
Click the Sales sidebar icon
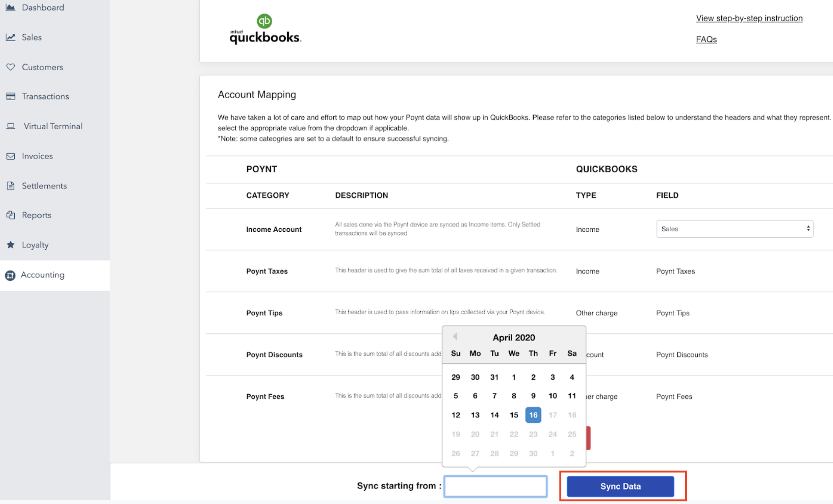click(11, 37)
